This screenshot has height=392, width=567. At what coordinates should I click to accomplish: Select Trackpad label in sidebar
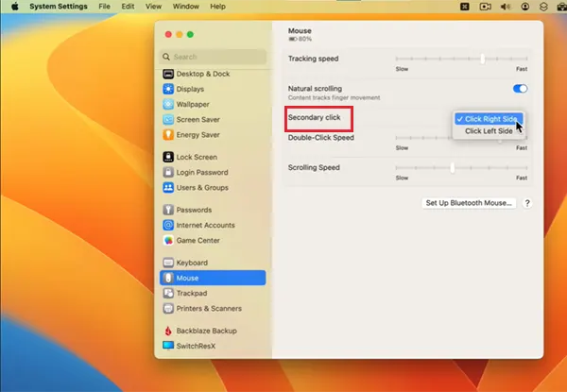pos(192,293)
